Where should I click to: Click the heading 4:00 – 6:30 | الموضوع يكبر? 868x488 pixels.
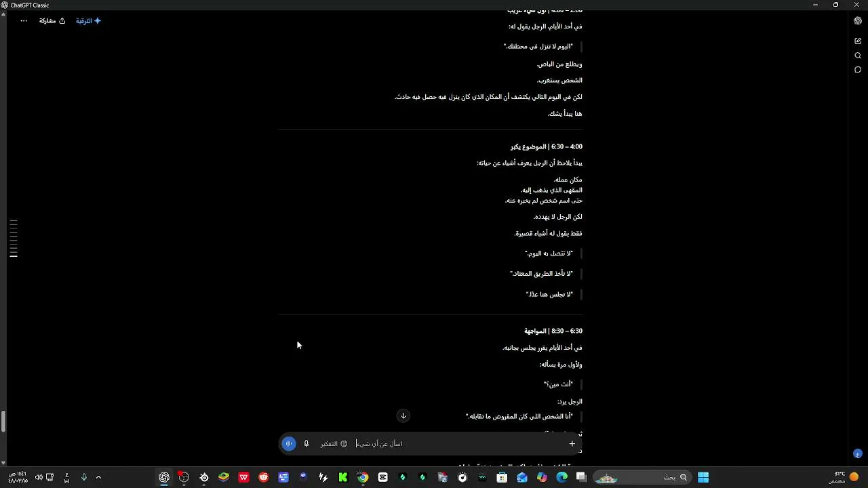pyautogui.click(x=547, y=146)
